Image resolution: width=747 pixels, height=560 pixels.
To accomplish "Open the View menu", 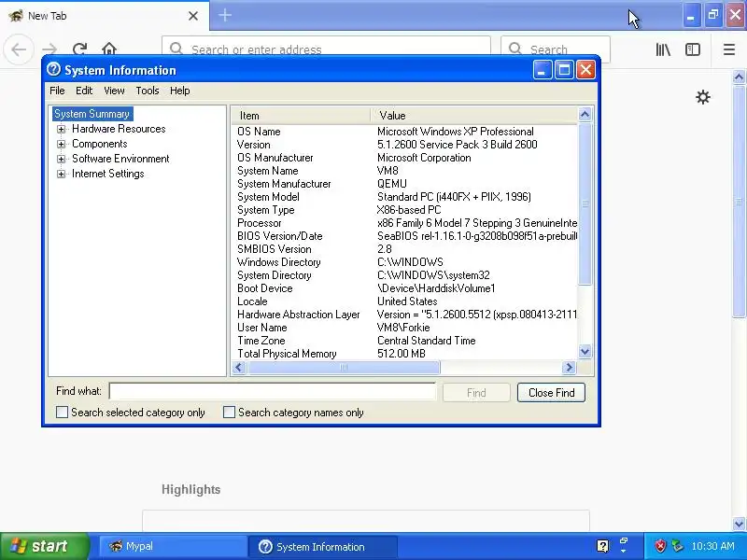I will click(114, 91).
